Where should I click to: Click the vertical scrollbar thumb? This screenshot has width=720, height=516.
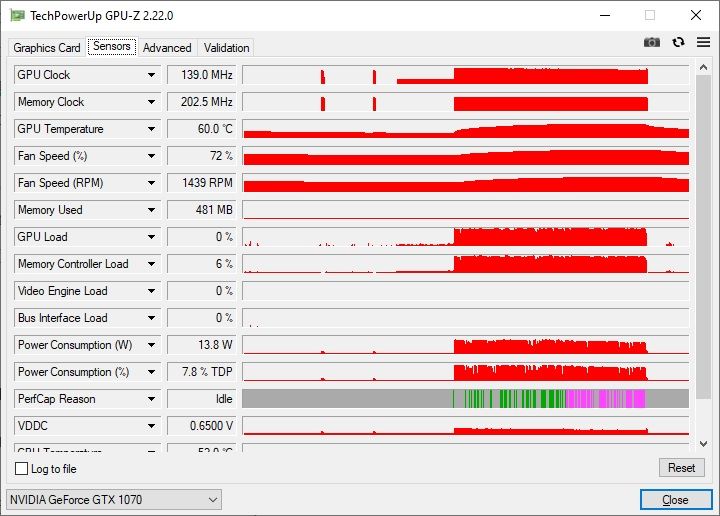pos(703,237)
